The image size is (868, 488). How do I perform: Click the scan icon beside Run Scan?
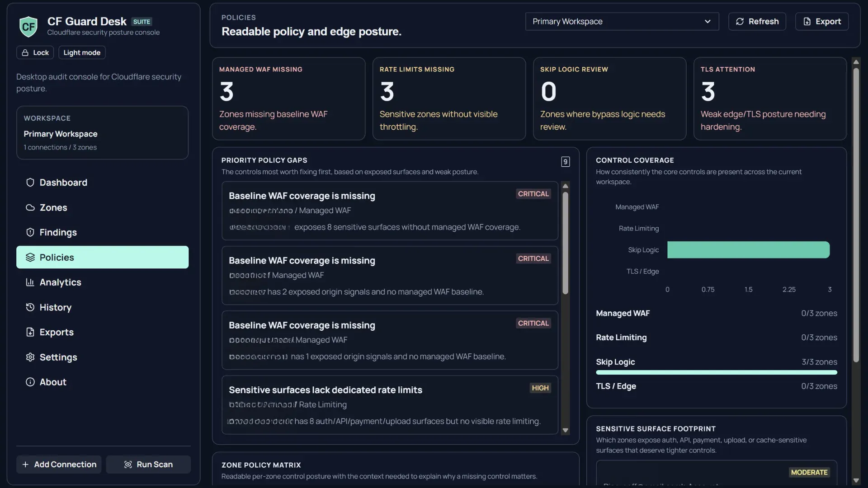pos(128,465)
